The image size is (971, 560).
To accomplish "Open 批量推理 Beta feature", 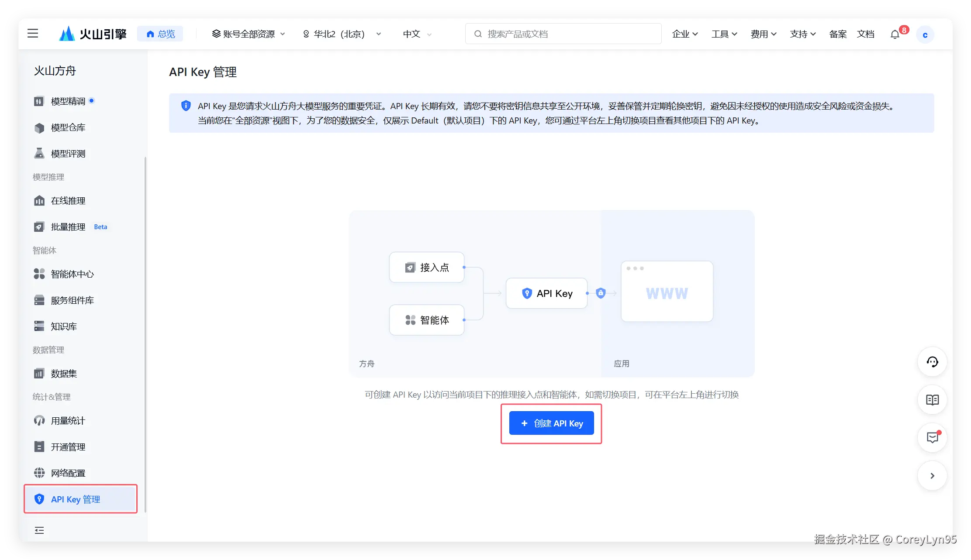I will pos(68,227).
